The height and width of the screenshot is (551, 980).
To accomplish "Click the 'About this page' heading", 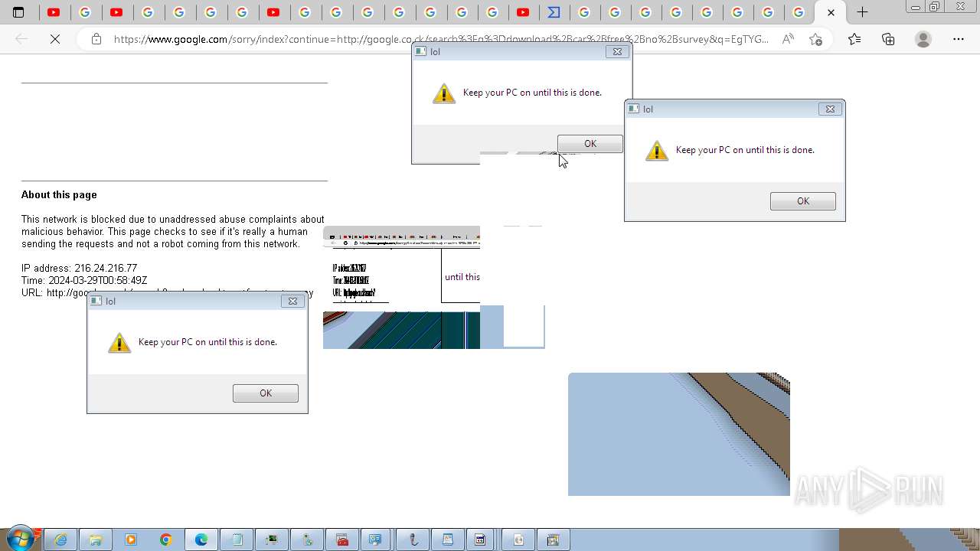I will [59, 194].
